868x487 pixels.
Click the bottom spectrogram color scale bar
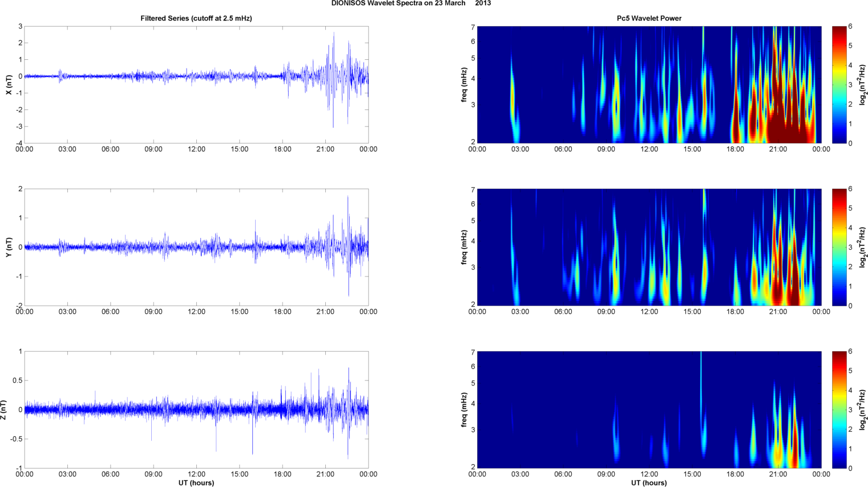(839, 409)
